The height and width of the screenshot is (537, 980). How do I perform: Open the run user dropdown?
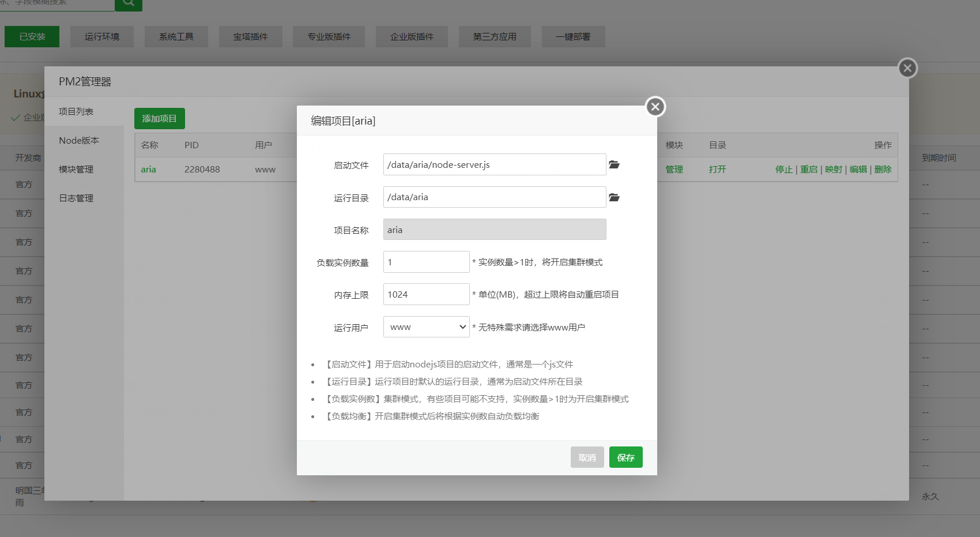point(426,327)
